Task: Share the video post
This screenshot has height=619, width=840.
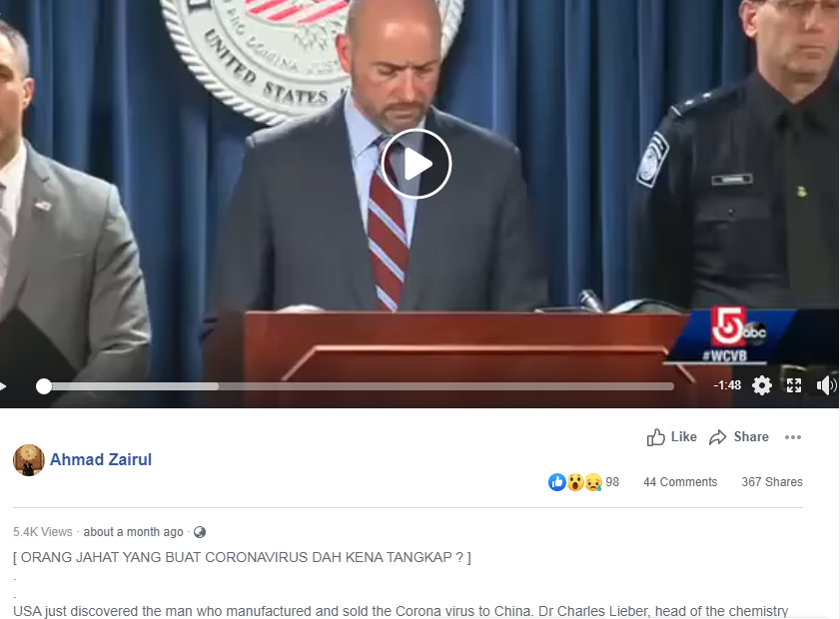Action: click(739, 437)
